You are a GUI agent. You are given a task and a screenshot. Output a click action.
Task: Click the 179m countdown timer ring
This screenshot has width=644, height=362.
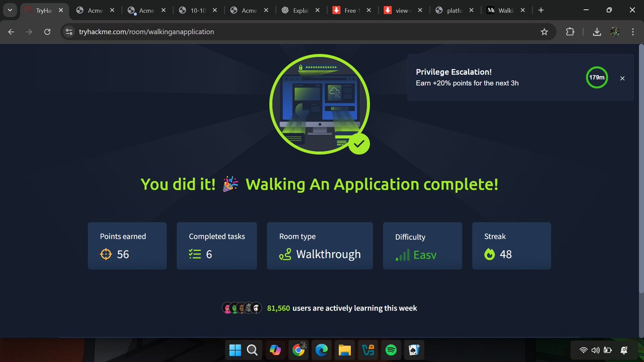pos(597,77)
